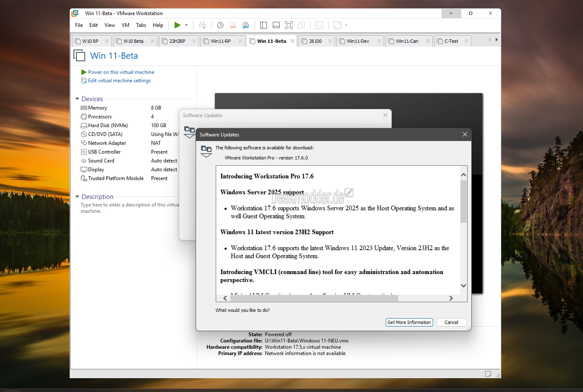Take a snapshot with clock-plus icon
The height and width of the screenshot is (392, 583).
[x=220, y=25]
